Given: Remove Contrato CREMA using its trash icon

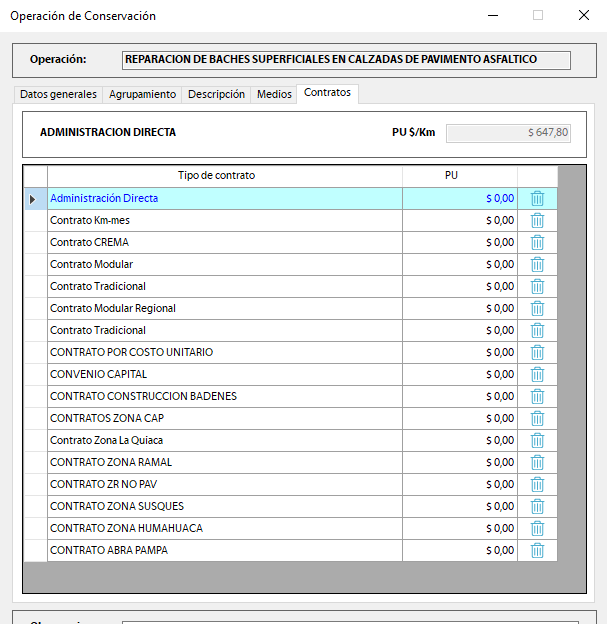Looking at the screenshot, I should (537, 242).
